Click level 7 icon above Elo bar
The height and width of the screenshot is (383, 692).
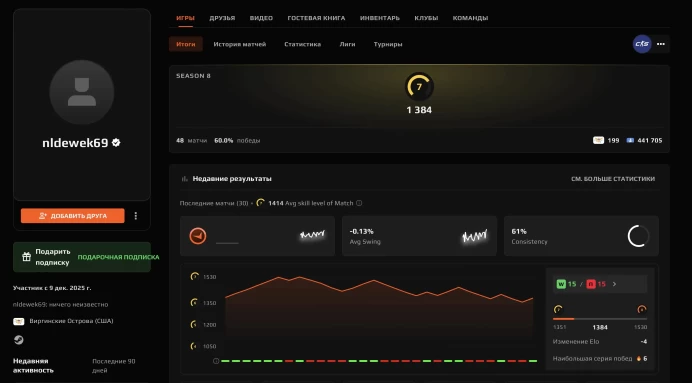point(558,309)
